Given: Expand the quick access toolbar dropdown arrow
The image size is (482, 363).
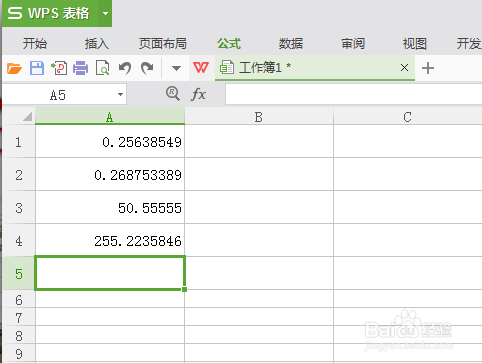Looking at the screenshot, I should coord(176,69).
